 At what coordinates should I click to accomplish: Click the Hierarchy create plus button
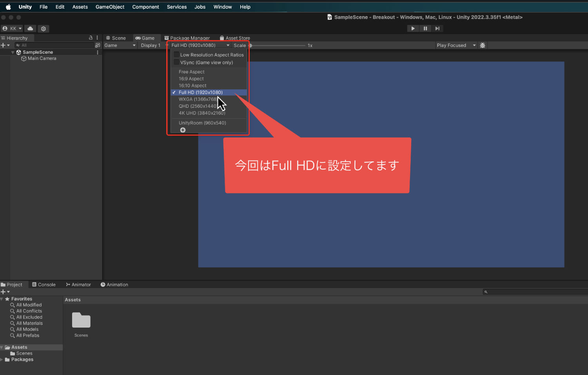(x=5, y=45)
